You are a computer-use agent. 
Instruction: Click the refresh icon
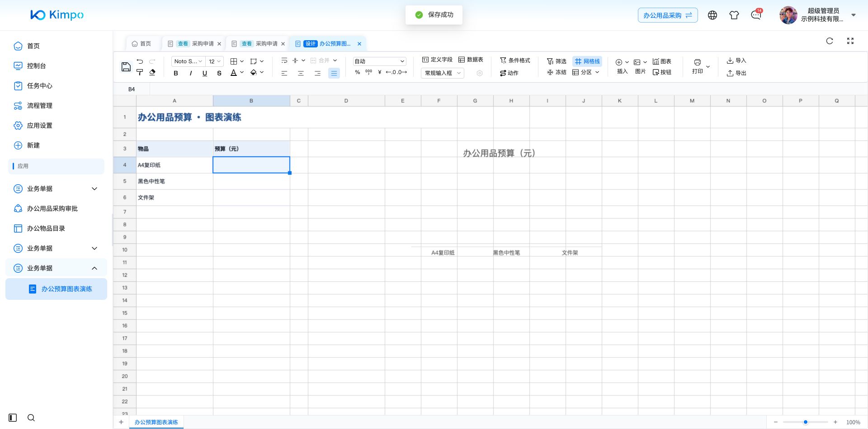(830, 41)
